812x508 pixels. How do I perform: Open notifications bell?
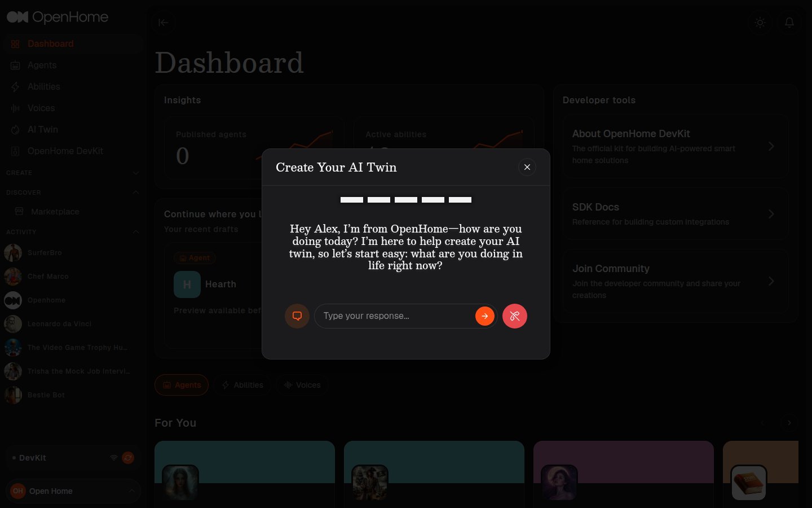click(789, 23)
